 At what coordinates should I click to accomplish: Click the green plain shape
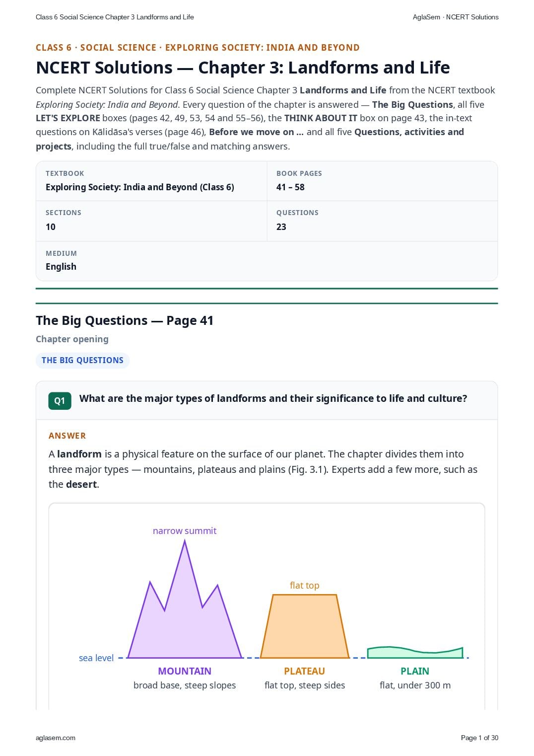pyautogui.click(x=415, y=653)
